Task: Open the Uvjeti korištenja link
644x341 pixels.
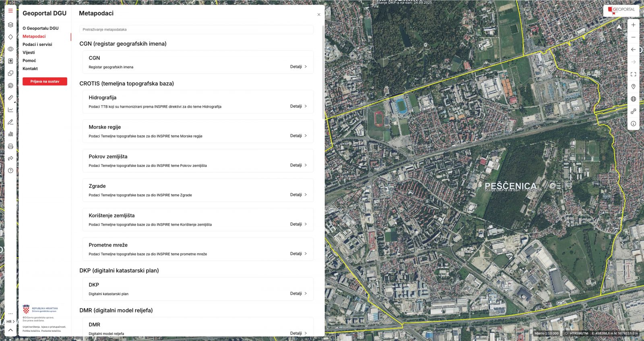Action: pyautogui.click(x=31, y=327)
